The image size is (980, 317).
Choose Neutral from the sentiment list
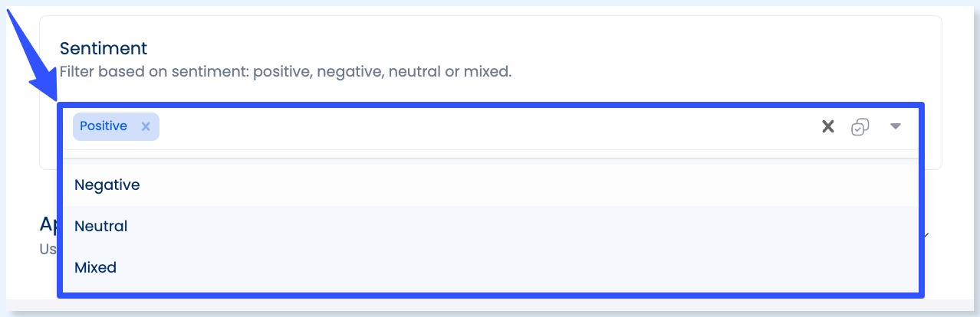[101, 226]
